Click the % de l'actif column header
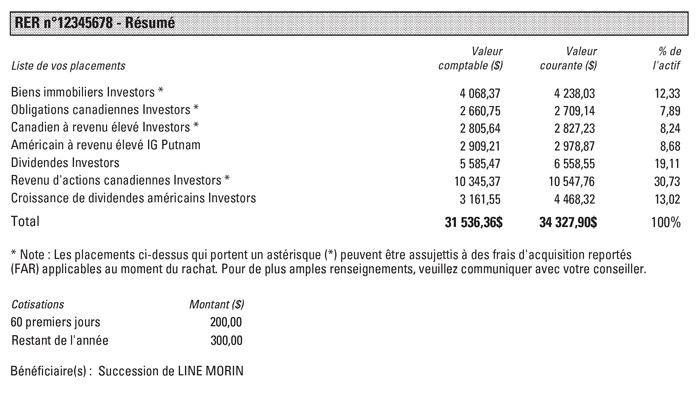 [x=667, y=58]
